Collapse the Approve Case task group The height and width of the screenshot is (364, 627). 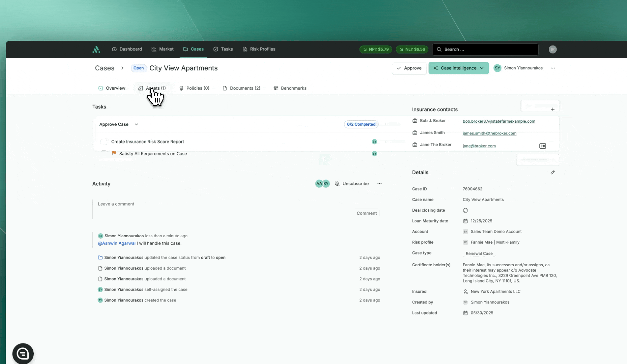point(137,124)
